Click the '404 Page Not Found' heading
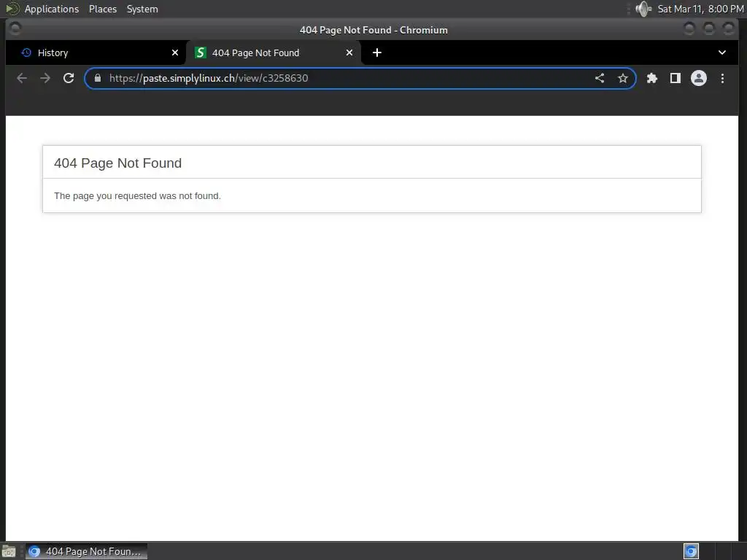Image resolution: width=747 pixels, height=560 pixels. 117,163
